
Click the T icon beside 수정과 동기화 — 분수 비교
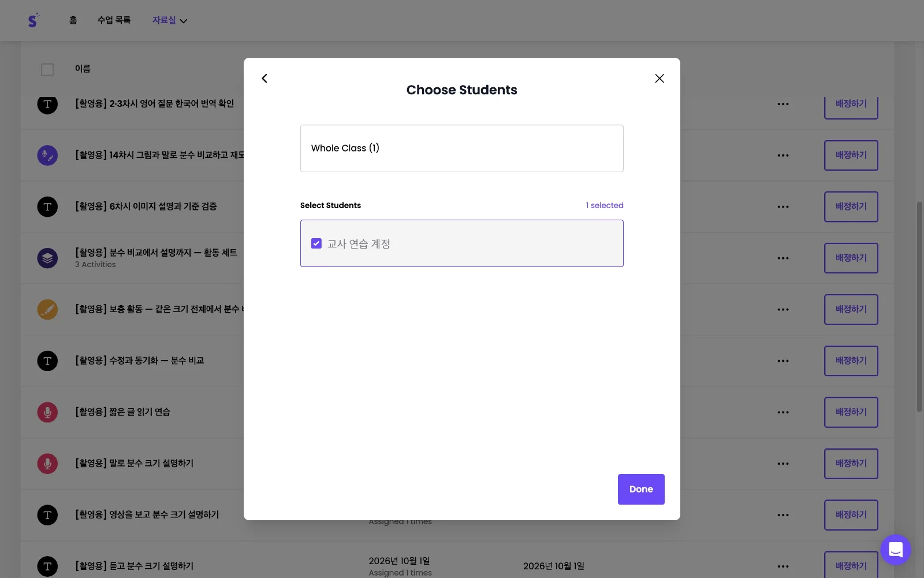pyautogui.click(x=47, y=361)
